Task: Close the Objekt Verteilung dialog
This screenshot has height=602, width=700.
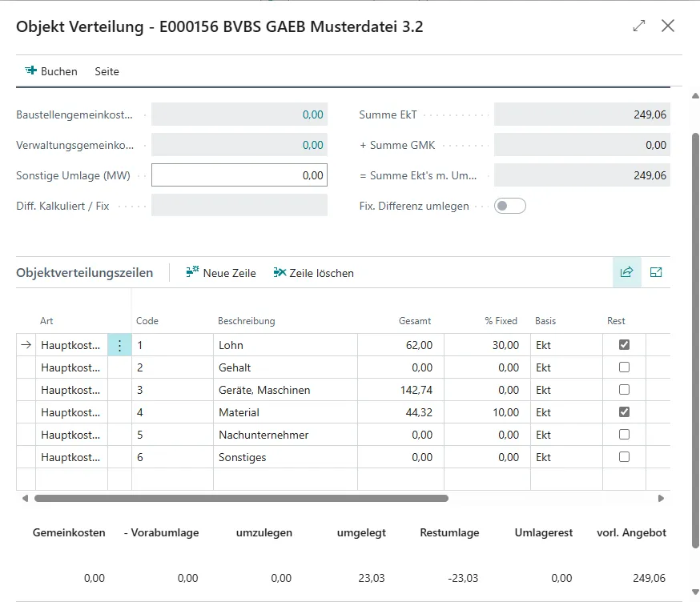Action: [x=668, y=26]
